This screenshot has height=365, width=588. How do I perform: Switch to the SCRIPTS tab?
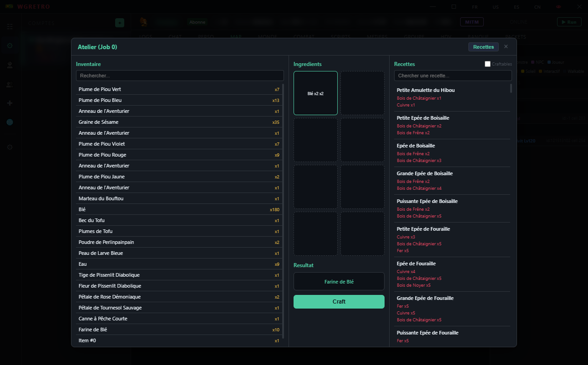[x=340, y=36]
